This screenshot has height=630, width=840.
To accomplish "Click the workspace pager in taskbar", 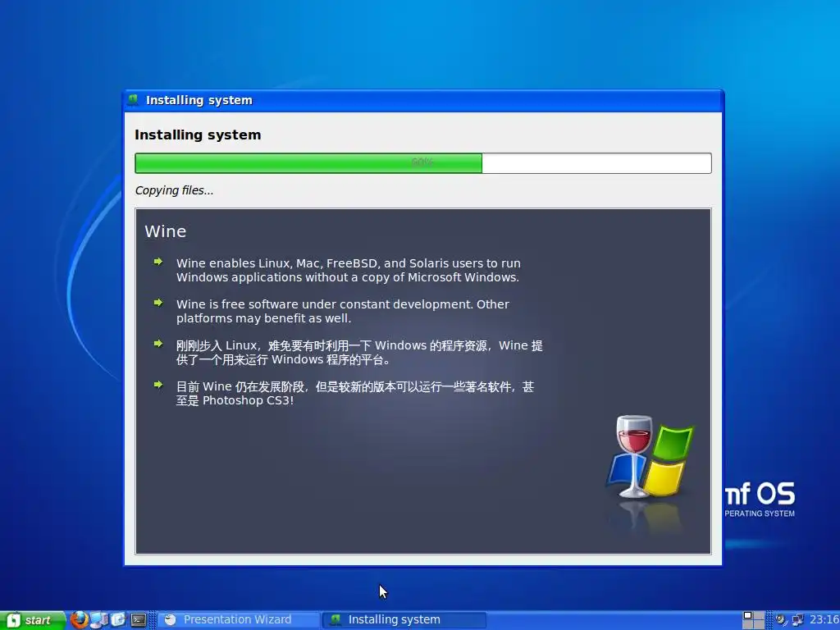I will pyautogui.click(x=753, y=620).
